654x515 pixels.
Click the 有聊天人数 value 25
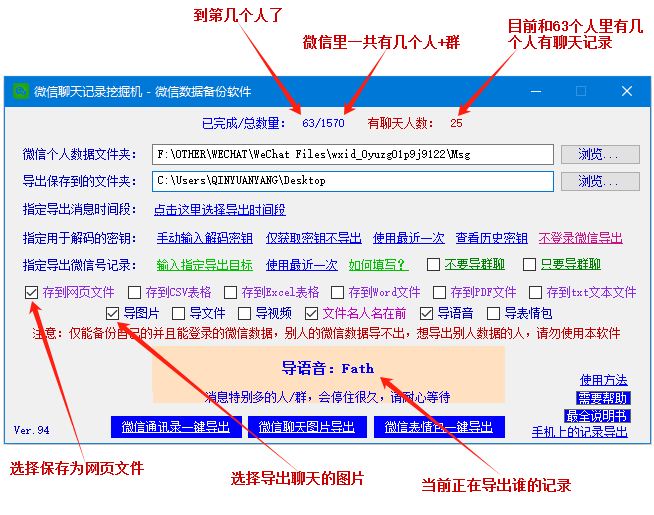456,123
